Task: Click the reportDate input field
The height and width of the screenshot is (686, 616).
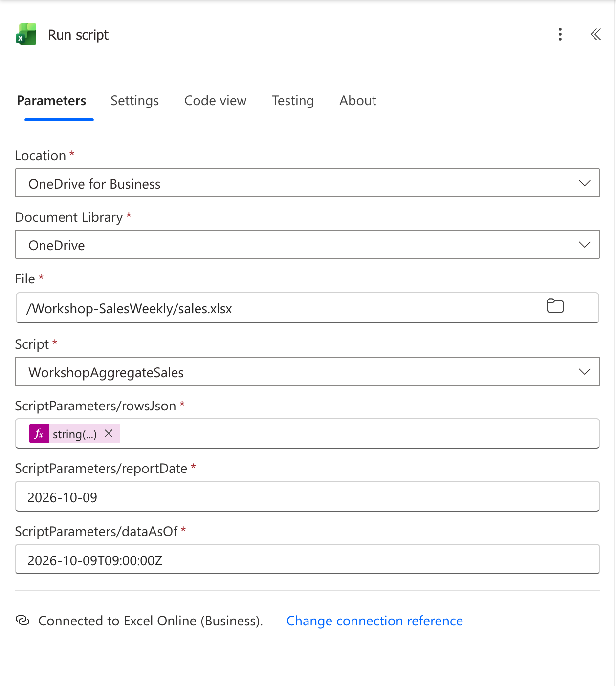Action: pos(308,496)
